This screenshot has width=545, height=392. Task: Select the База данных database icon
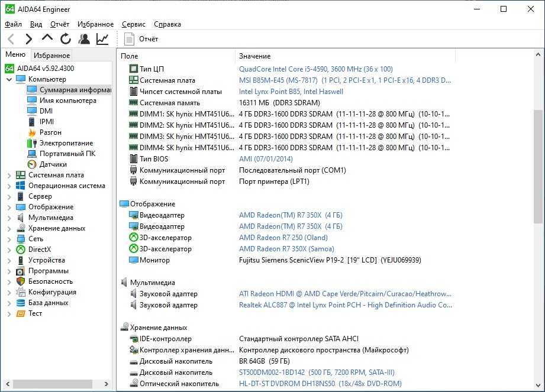[21, 303]
